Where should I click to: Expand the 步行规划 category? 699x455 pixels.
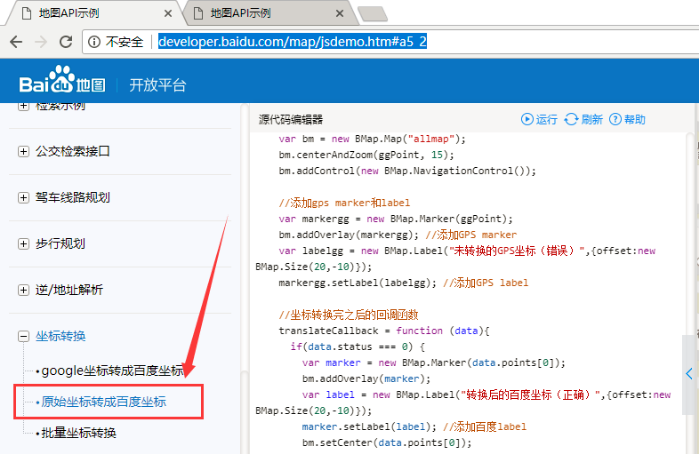click(24, 244)
